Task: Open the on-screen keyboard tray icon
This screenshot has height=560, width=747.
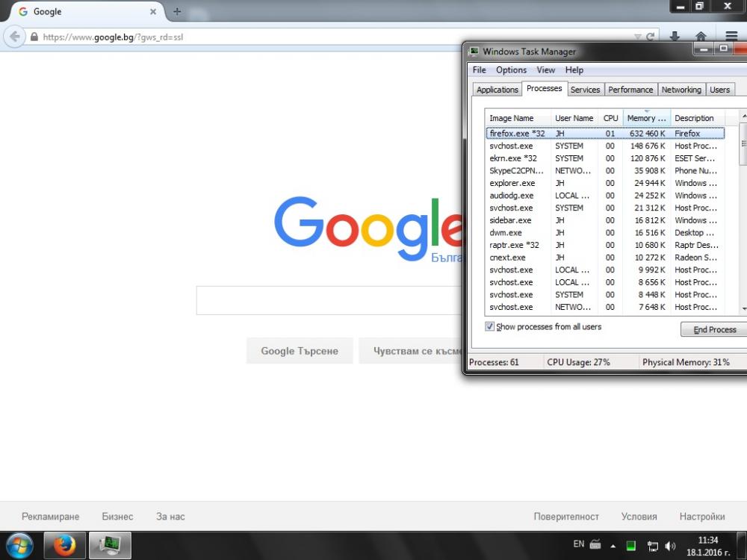Action: (595, 544)
